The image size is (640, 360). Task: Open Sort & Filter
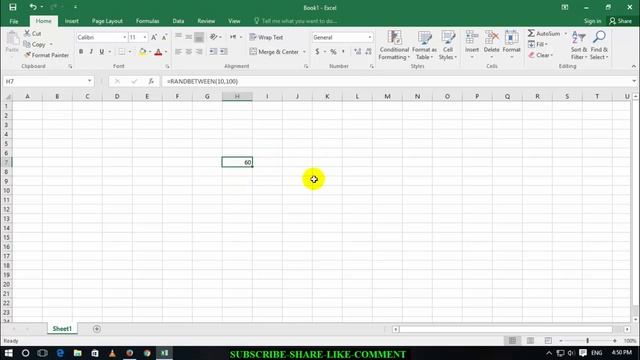point(579,45)
